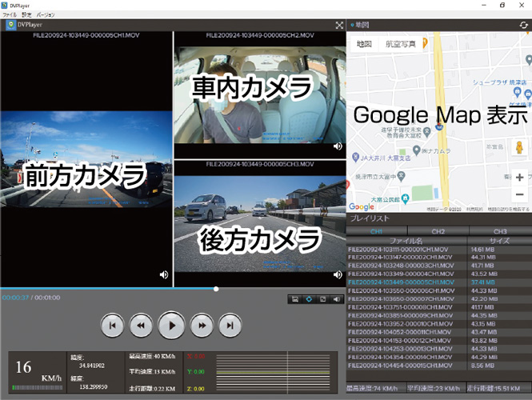
Task: Mute the rear camera audio
Action: (338, 274)
